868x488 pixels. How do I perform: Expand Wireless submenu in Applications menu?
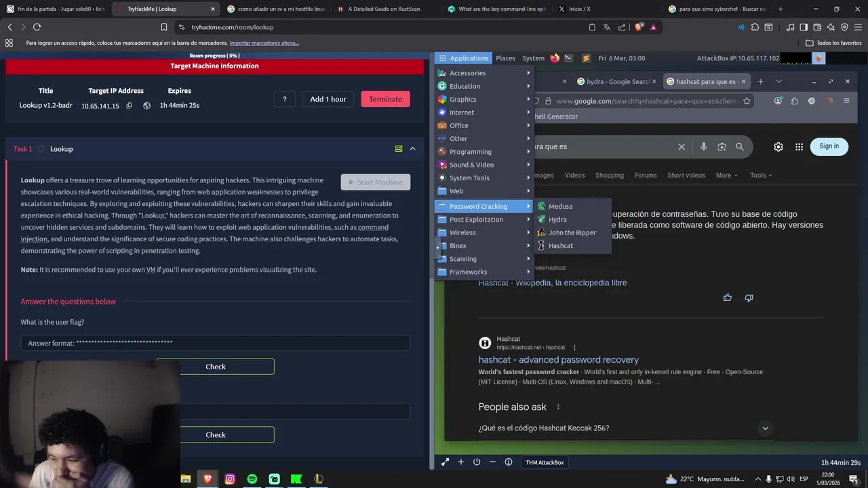tap(484, 232)
